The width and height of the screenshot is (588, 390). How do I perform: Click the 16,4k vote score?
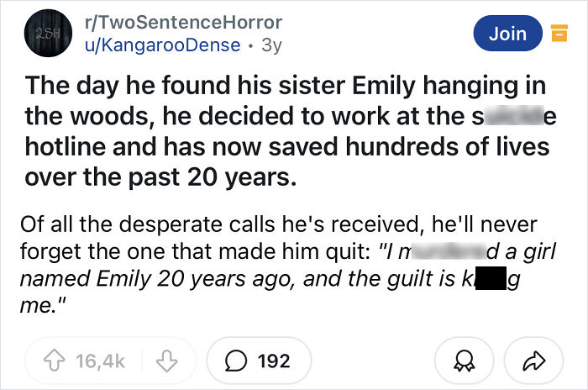pyautogui.click(x=100, y=361)
